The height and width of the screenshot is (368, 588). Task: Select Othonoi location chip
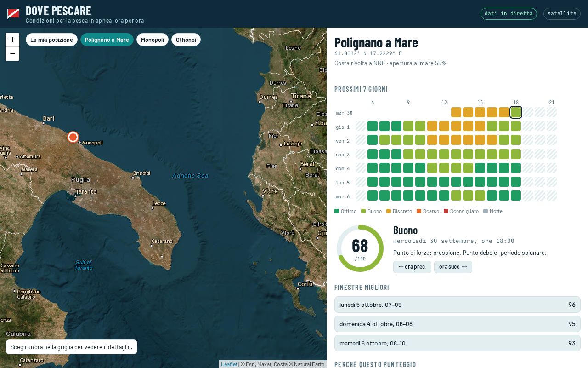tap(186, 40)
